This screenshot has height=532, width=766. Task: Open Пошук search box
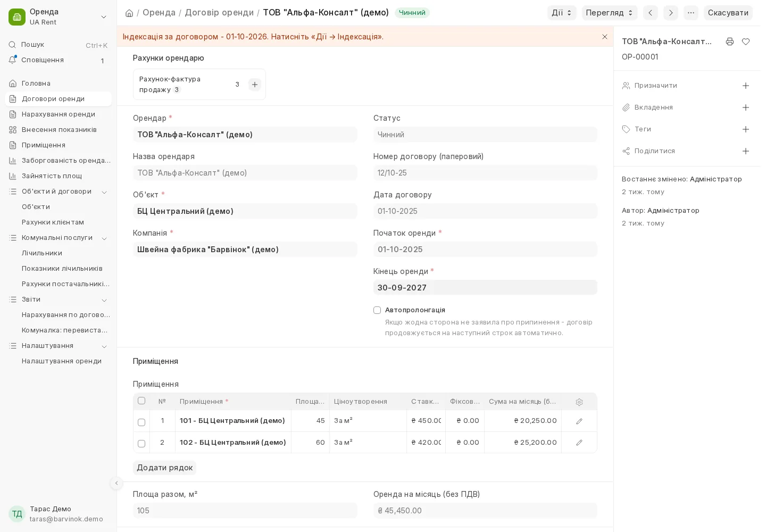coord(59,45)
